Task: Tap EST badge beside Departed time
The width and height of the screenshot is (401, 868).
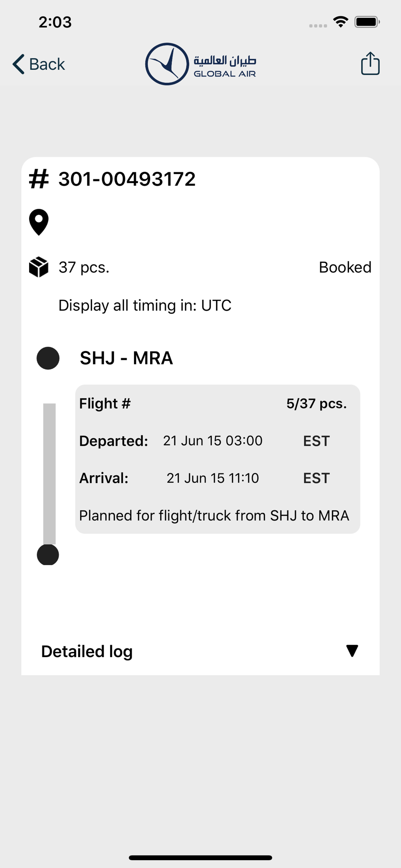Action: tap(316, 441)
